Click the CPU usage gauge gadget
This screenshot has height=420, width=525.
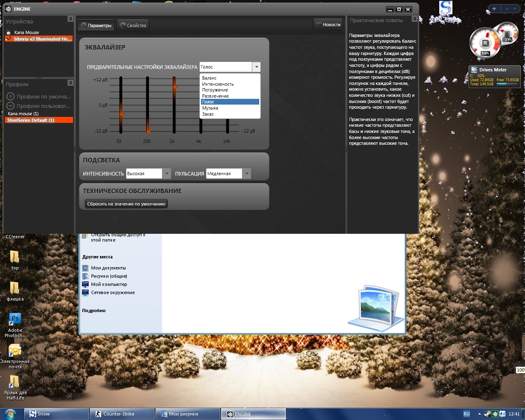[485, 42]
